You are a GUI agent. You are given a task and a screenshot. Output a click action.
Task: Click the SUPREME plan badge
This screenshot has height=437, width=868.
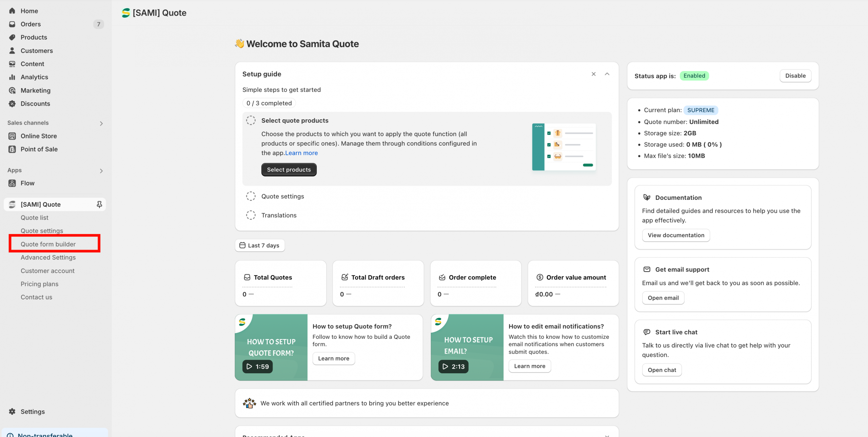pos(701,110)
